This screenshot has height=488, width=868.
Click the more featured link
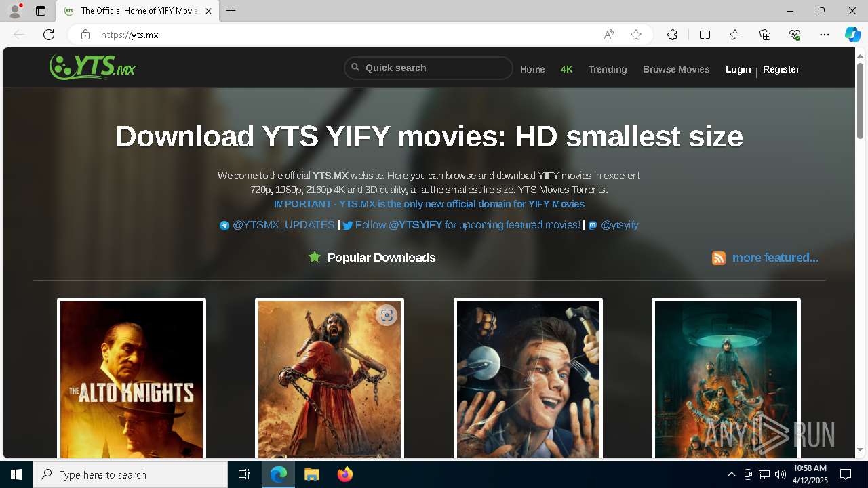(775, 258)
